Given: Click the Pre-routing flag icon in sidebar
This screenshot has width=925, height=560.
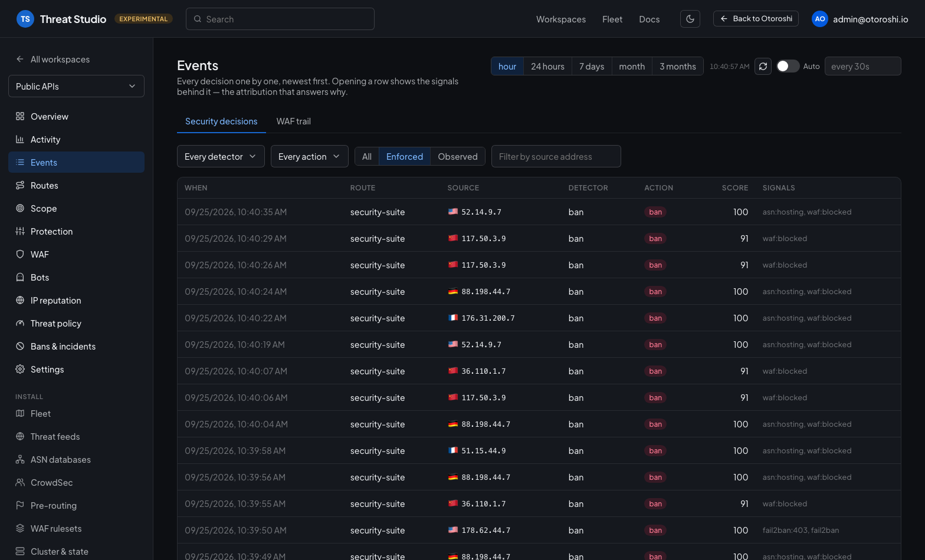Looking at the screenshot, I should tap(20, 505).
